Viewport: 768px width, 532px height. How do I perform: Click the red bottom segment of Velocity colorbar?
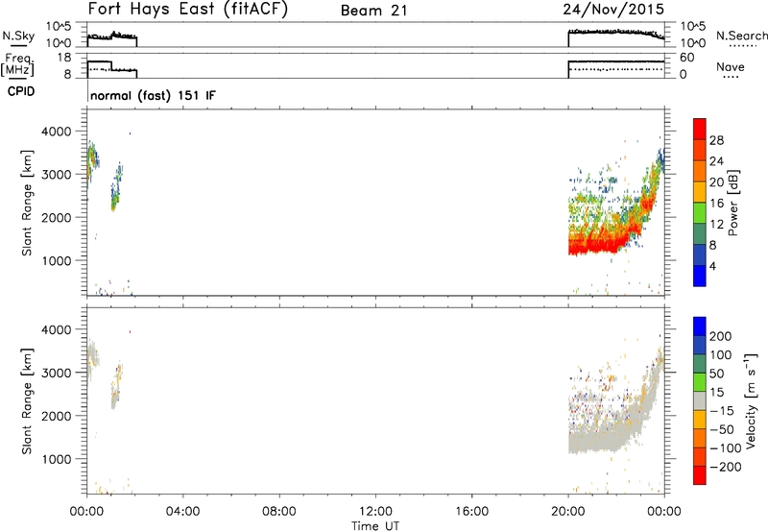click(700, 475)
